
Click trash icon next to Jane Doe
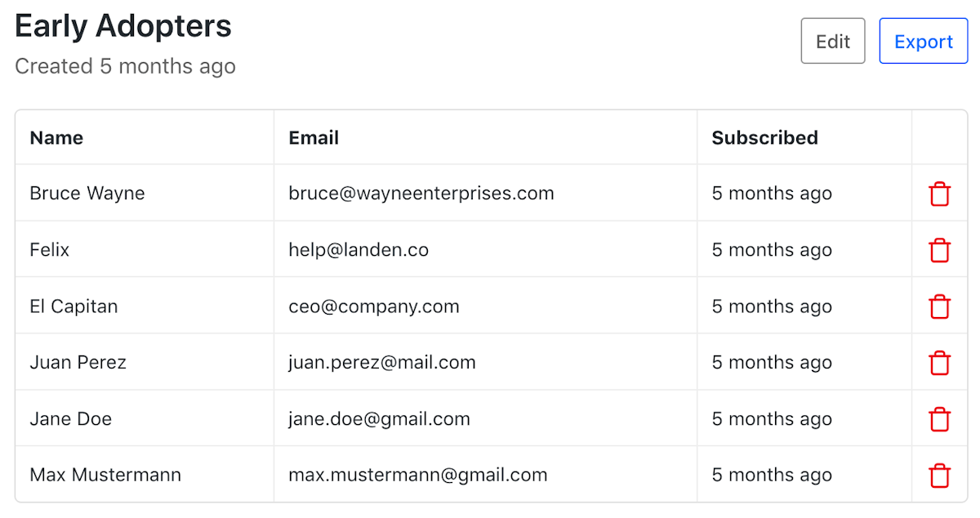940,419
